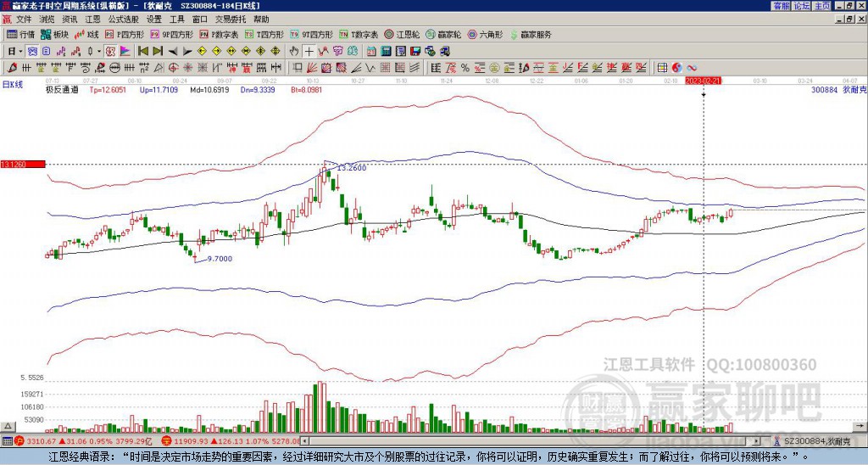Click the calendar icon in toolbar

pyautogui.click(x=371, y=51)
